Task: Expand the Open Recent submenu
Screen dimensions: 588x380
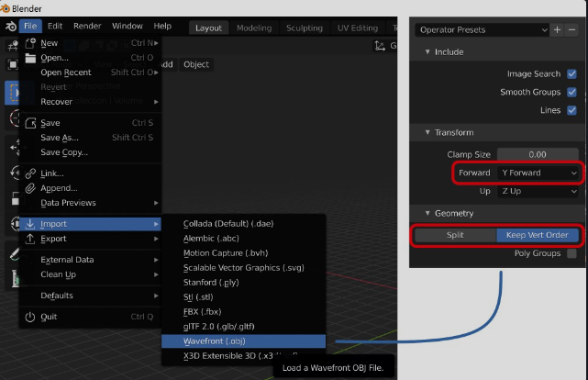Action: [x=91, y=73]
